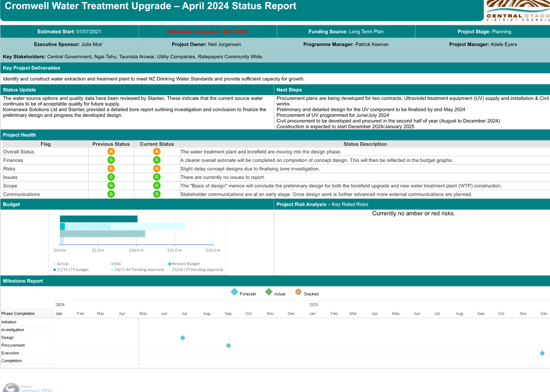Click Issues previous status green indicator
The image size is (550, 392).
pos(111,177)
